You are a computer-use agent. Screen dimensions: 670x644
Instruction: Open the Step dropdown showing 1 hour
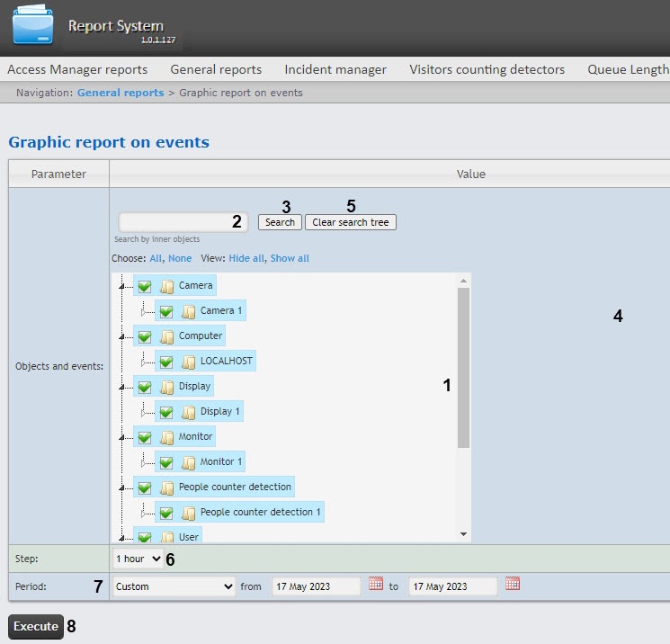click(138, 559)
